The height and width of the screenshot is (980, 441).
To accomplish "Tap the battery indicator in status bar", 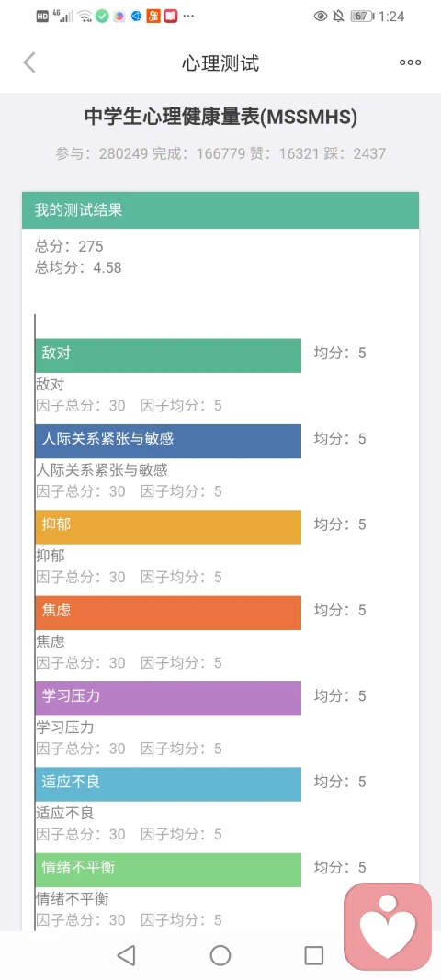I will [363, 17].
